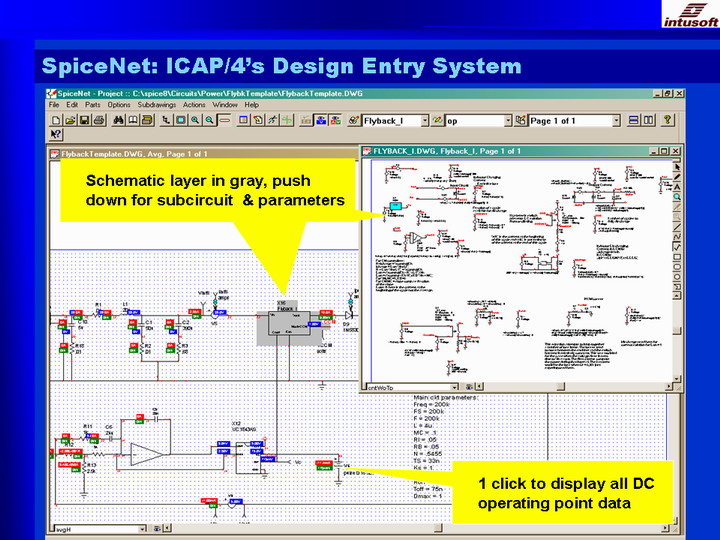
Task: Click the X12 UC1843AS controller block
Action: point(249,457)
